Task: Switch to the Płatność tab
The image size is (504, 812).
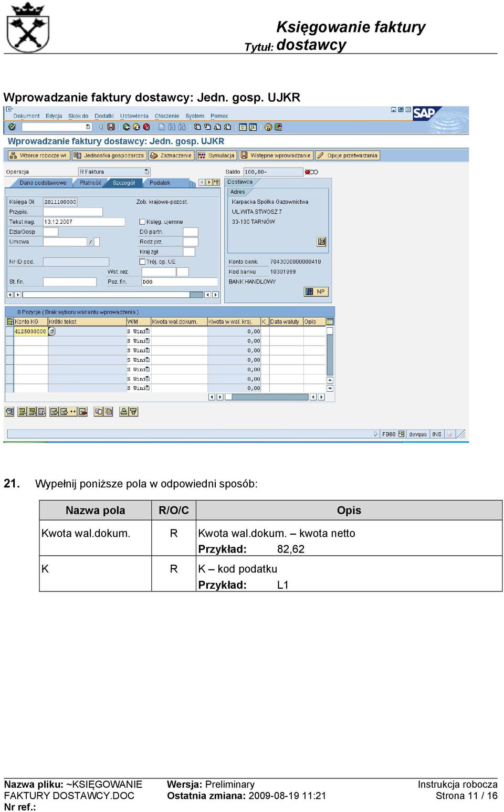Action: click(90, 183)
